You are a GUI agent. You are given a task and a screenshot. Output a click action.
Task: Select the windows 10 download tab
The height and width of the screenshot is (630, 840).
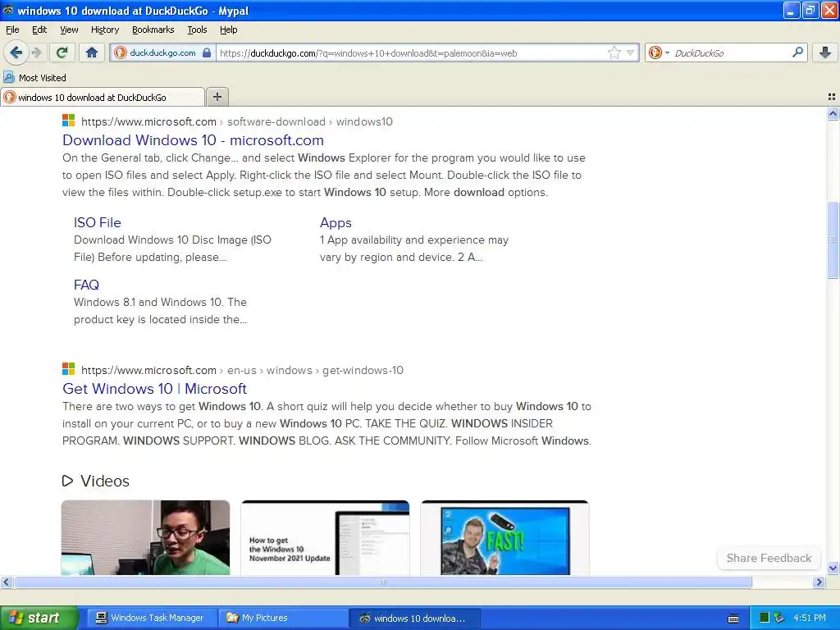point(103,97)
